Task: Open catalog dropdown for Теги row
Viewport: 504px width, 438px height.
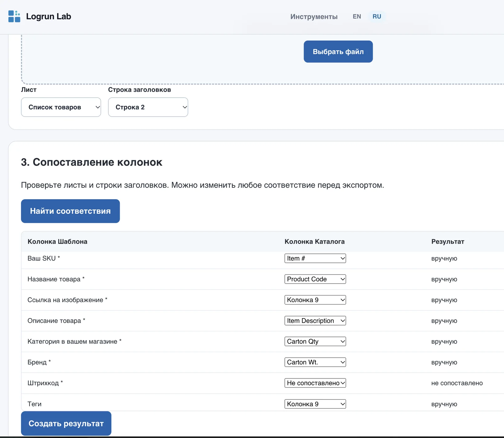Action: (315, 404)
